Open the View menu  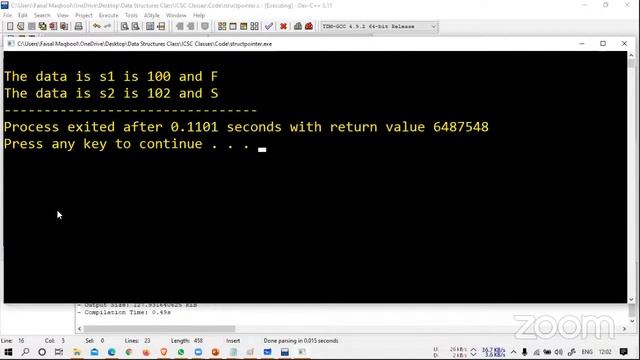click(62, 15)
